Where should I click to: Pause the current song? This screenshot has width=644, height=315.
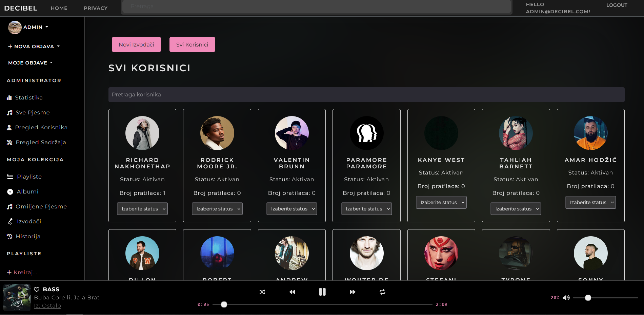[x=322, y=292]
